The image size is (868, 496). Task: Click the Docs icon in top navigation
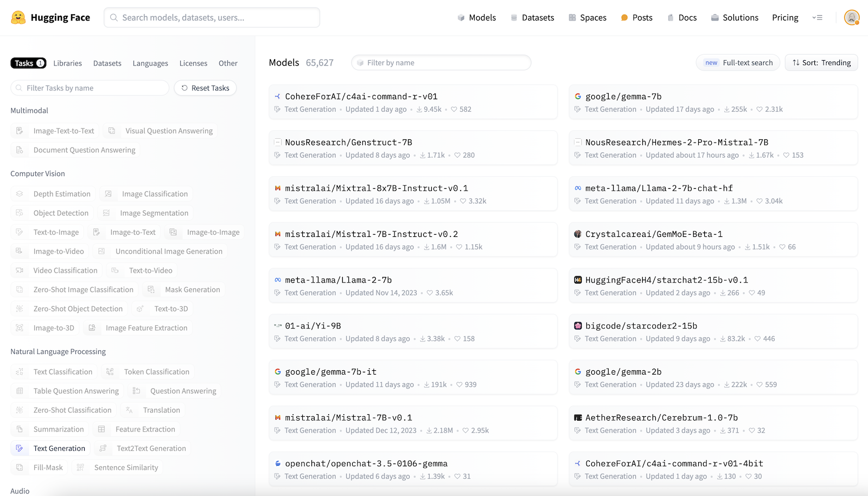click(671, 18)
